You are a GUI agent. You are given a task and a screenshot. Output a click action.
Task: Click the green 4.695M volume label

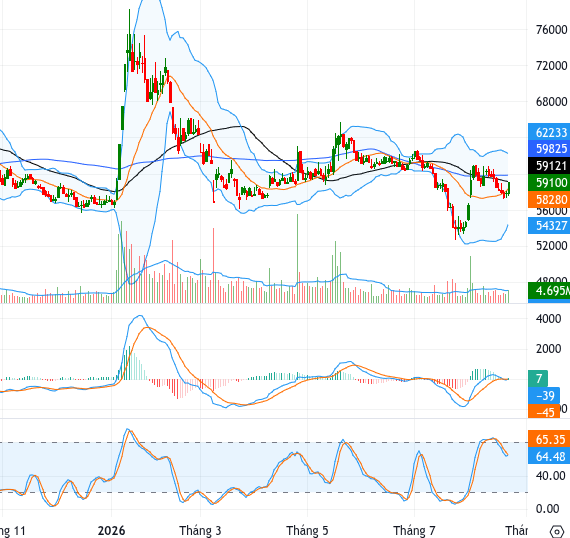pyautogui.click(x=549, y=290)
